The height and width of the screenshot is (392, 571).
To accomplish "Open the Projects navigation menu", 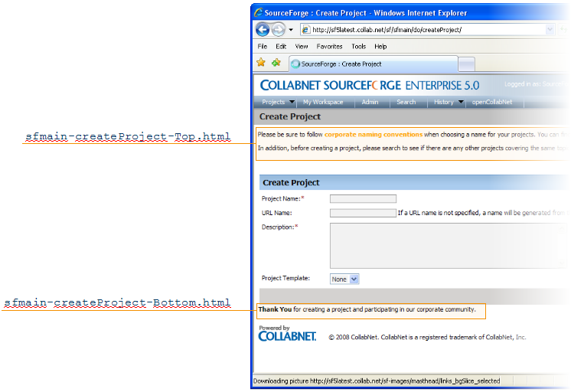I will [x=278, y=102].
